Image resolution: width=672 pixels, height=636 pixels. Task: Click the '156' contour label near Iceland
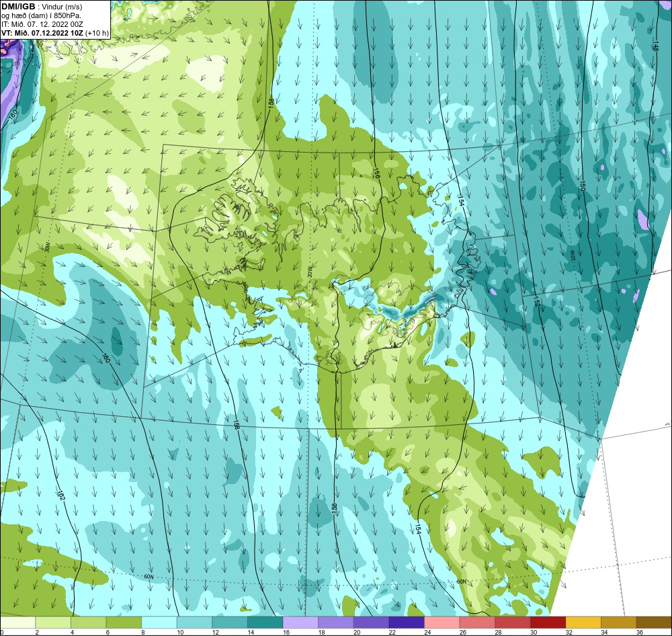(x=376, y=173)
